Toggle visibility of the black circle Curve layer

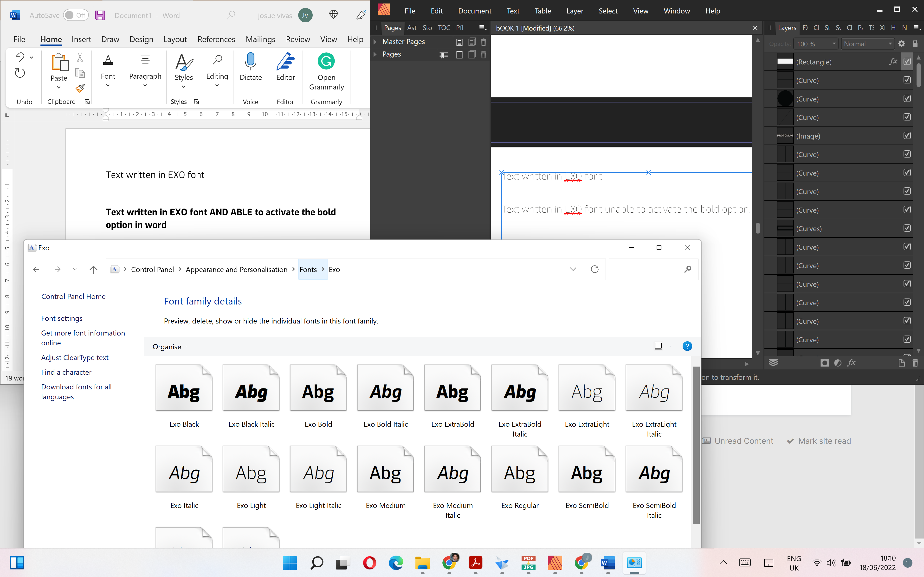(907, 98)
